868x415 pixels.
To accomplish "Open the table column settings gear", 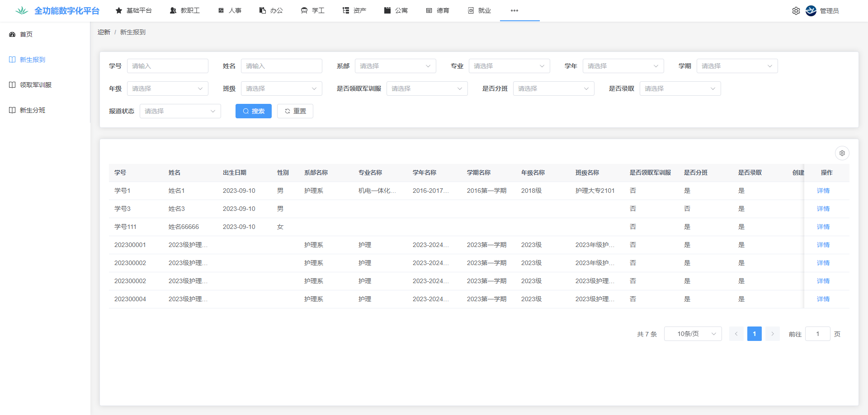I will click(842, 153).
